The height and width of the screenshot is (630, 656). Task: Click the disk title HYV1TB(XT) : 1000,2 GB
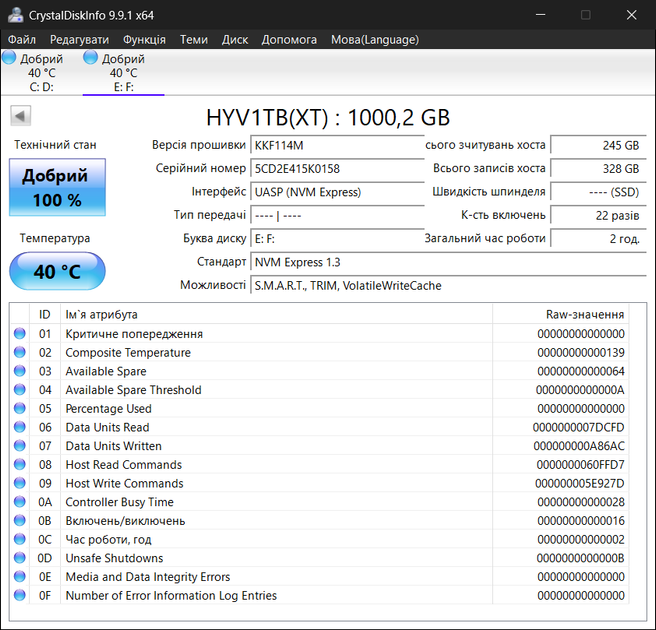click(x=328, y=118)
